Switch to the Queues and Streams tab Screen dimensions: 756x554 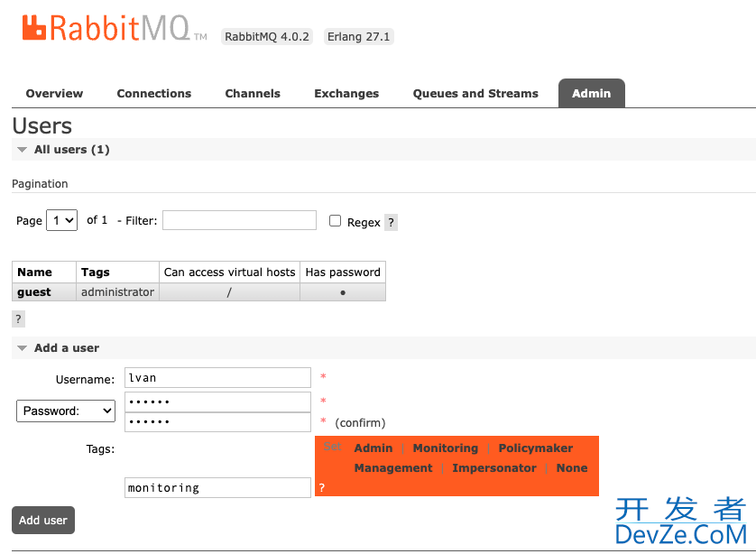(x=475, y=94)
